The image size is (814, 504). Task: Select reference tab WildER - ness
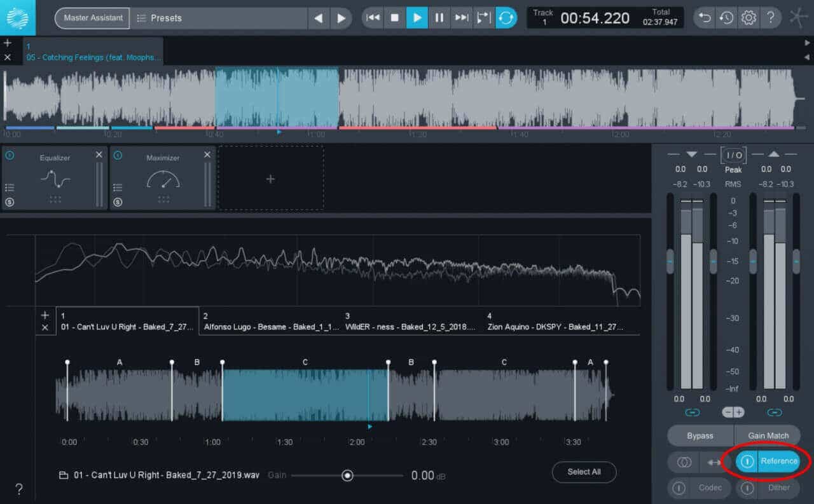413,322
